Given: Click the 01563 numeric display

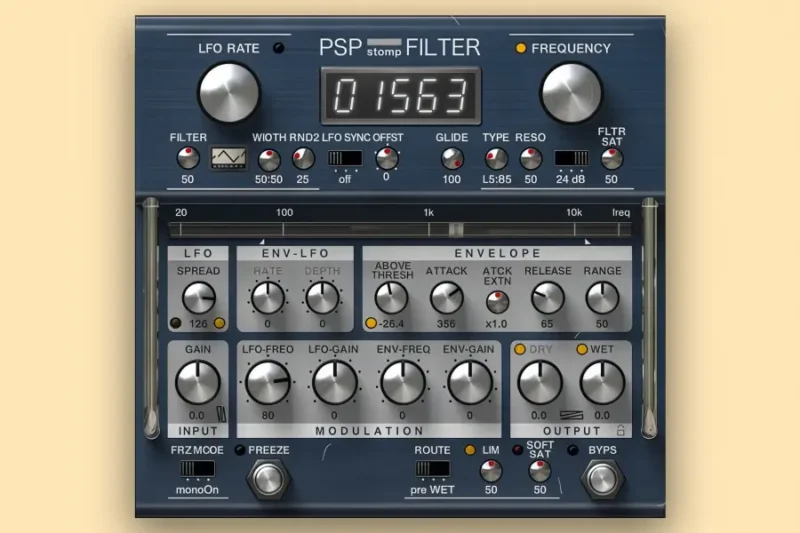Looking at the screenshot, I should pyautogui.click(x=401, y=96).
